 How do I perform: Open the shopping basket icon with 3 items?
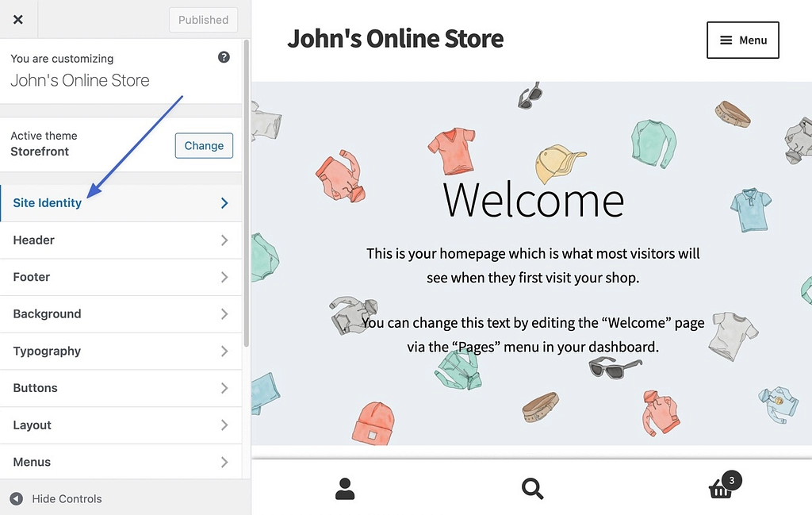point(724,485)
